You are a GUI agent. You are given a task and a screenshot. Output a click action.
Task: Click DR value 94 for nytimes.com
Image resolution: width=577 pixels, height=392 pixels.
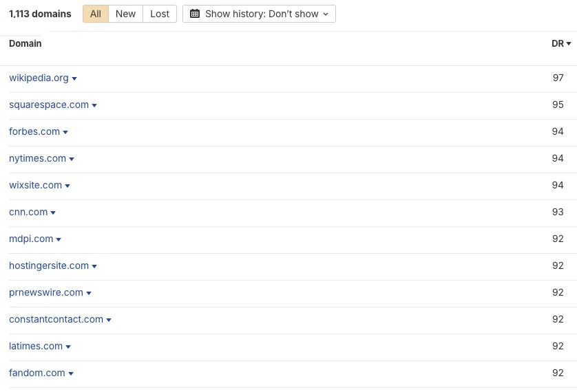558,158
